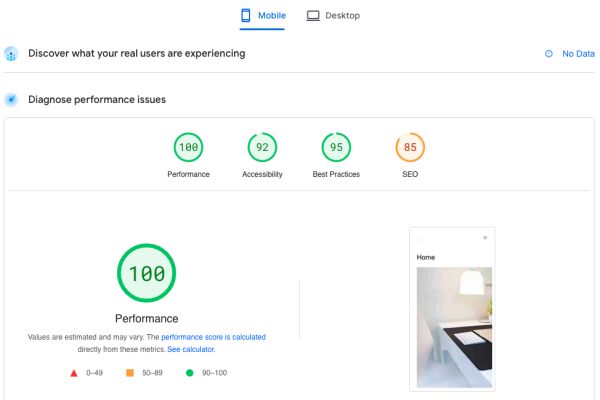This screenshot has height=400, width=600.
Task: Click the Performance label under the small gauge
Action: pos(188,174)
